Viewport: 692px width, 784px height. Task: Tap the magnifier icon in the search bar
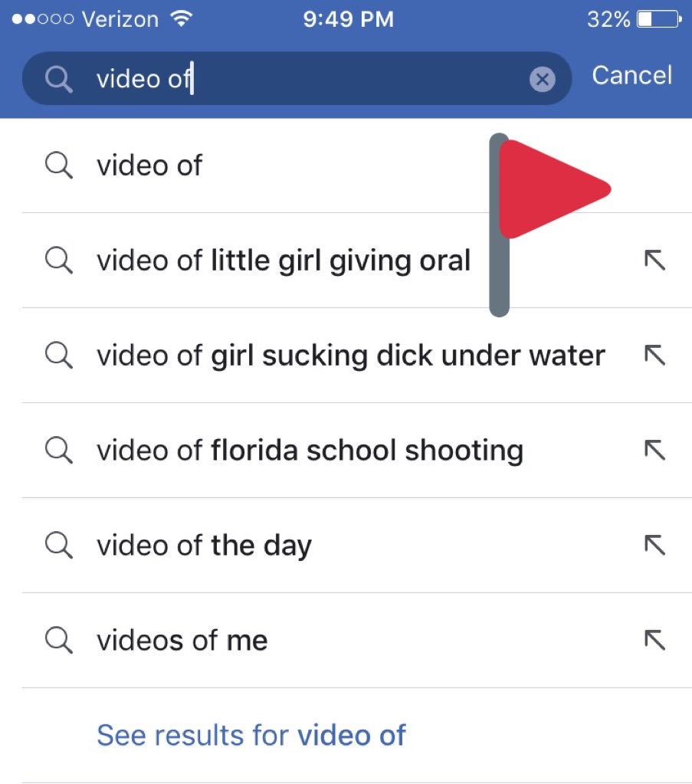(x=57, y=78)
